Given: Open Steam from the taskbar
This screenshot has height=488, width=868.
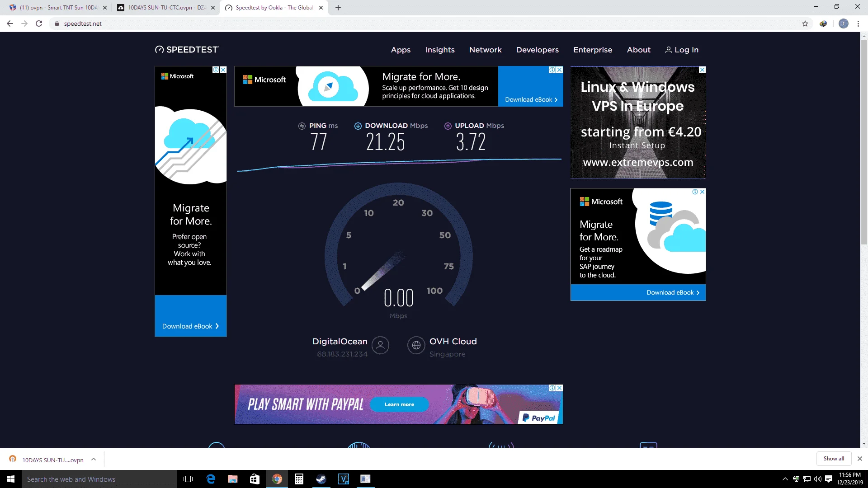Looking at the screenshot, I should [x=321, y=479].
